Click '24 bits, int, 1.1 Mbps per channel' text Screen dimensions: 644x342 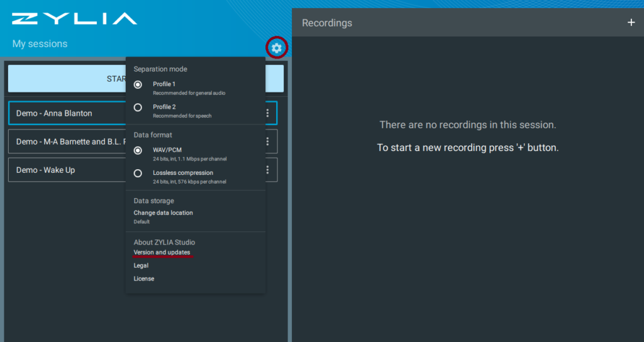pyautogui.click(x=190, y=159)
